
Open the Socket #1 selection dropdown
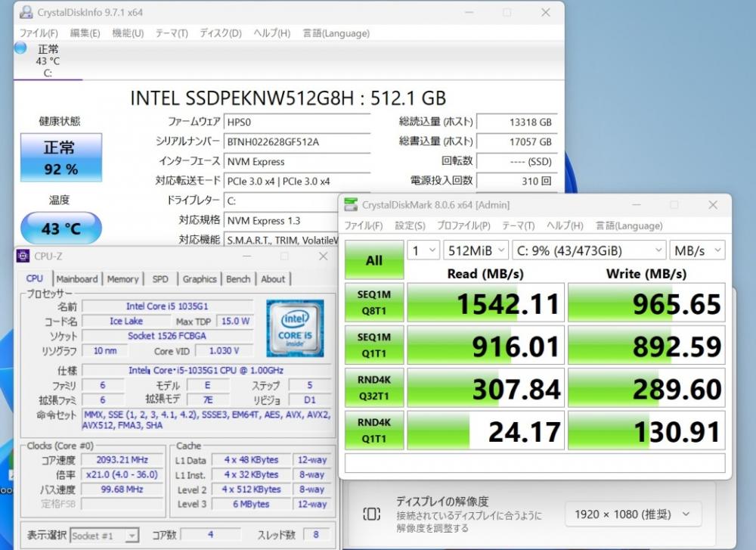pos(104,536)
